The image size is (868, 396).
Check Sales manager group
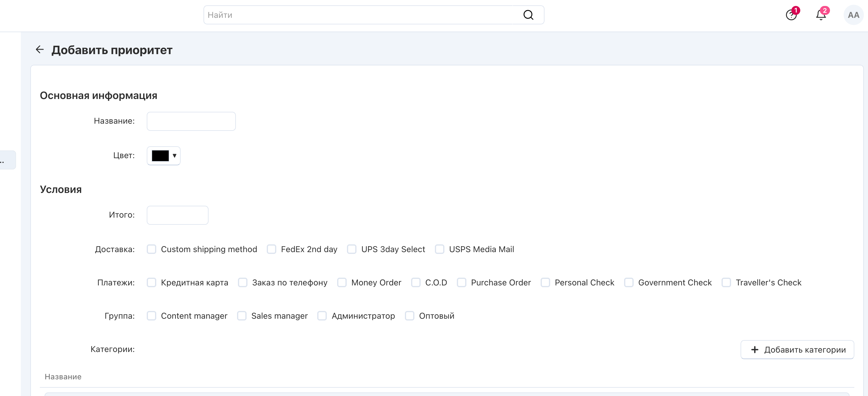point(242,316)
